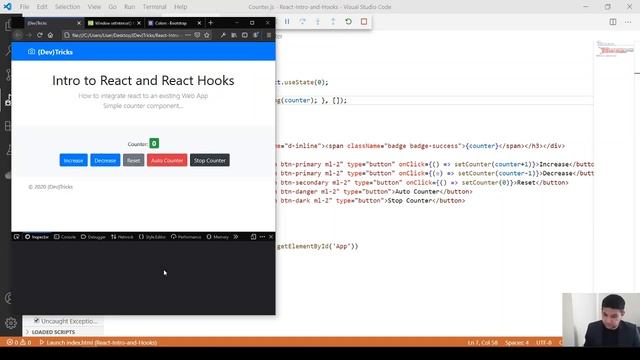Click the Step Into debug icon
The image size is (640, 360).
[318, 22]
